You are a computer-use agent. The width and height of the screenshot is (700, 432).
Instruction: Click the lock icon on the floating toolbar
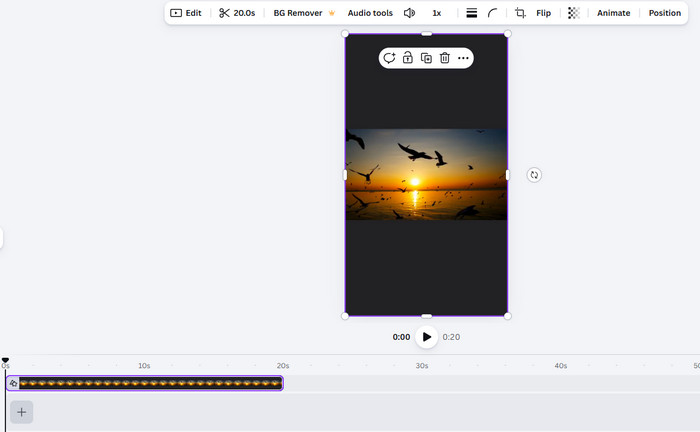[x=408, y=58]
